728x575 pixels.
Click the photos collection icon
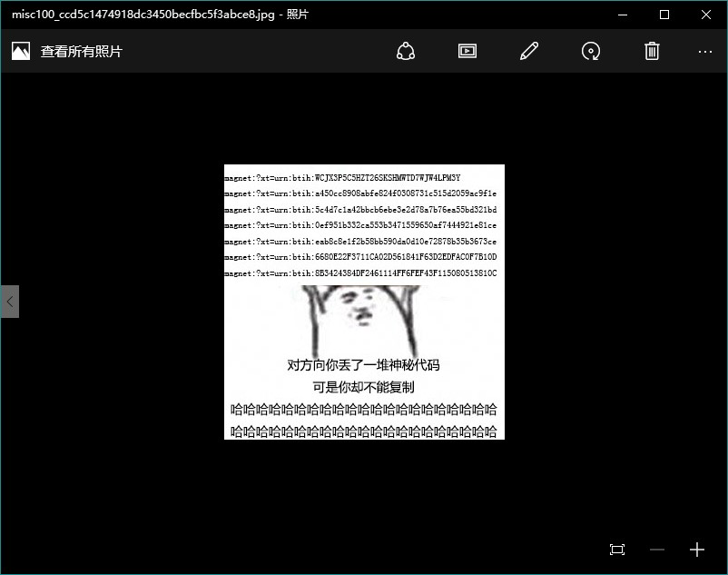point(21,51)
